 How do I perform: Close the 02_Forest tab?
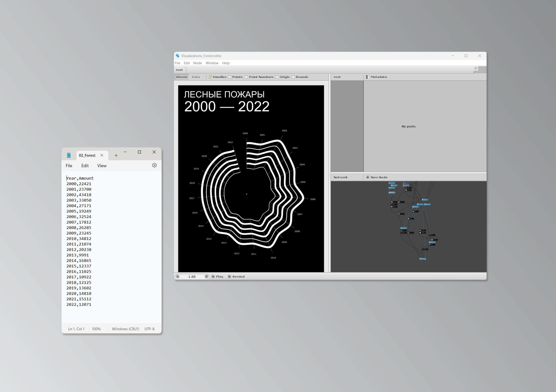tap(102, 155)
